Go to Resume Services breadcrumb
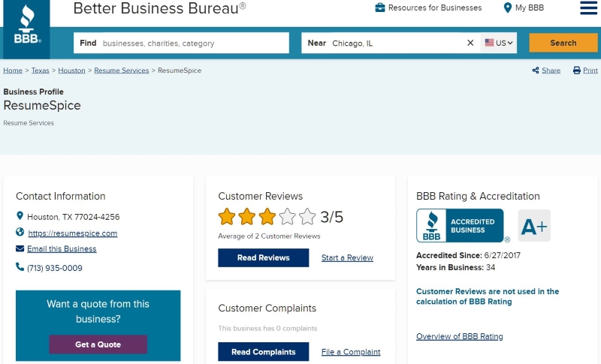This screenshot has width=601, height=364. point(122,71)
